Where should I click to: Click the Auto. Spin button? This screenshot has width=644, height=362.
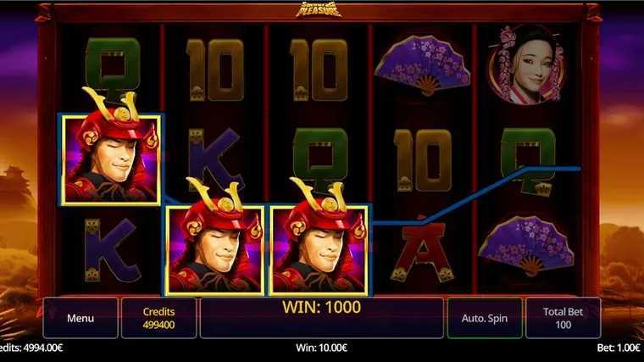click(x=485, y=318)
